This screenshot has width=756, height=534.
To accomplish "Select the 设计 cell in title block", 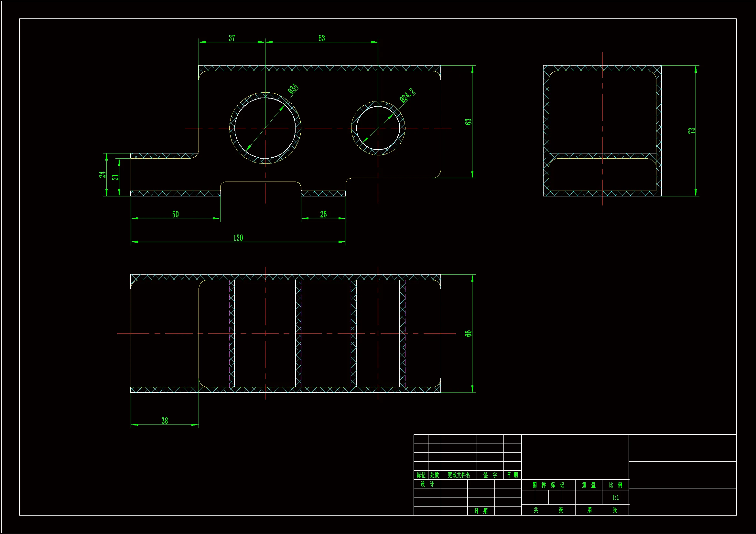I will coord(427,484).
